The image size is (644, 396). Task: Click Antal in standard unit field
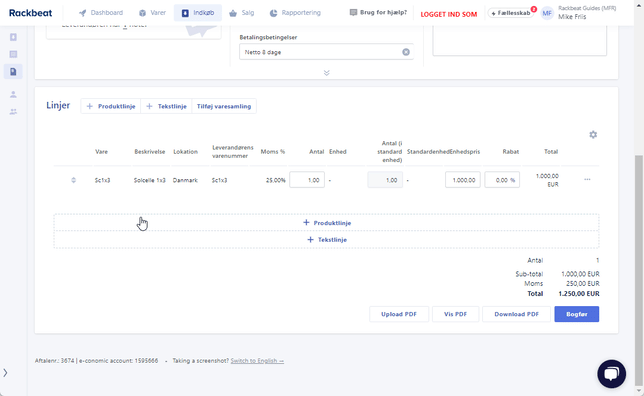click(x=385, y=180)
